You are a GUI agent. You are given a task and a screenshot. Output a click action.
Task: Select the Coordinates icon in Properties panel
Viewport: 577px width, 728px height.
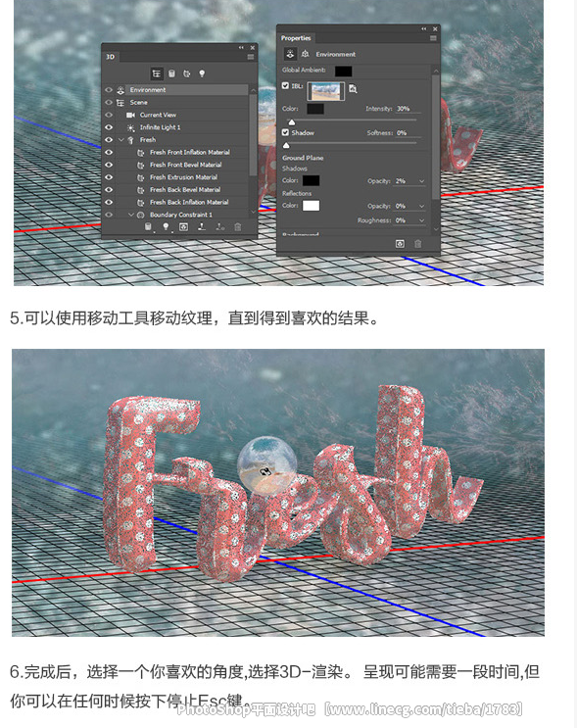coord(305,54)
